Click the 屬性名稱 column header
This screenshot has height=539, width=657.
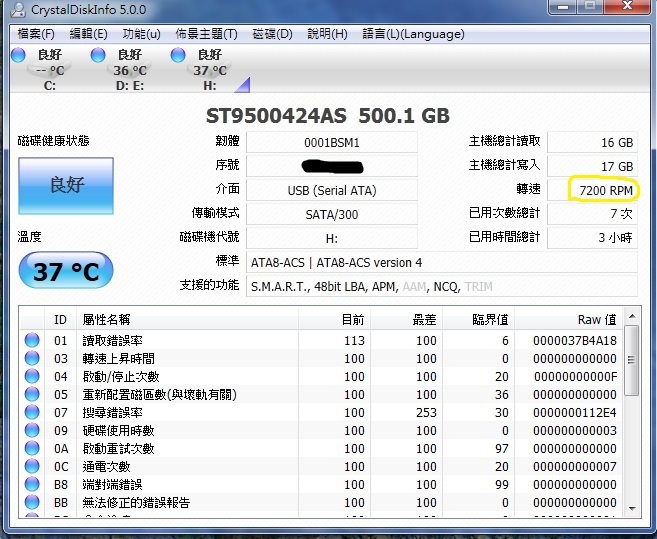(187, 320)
